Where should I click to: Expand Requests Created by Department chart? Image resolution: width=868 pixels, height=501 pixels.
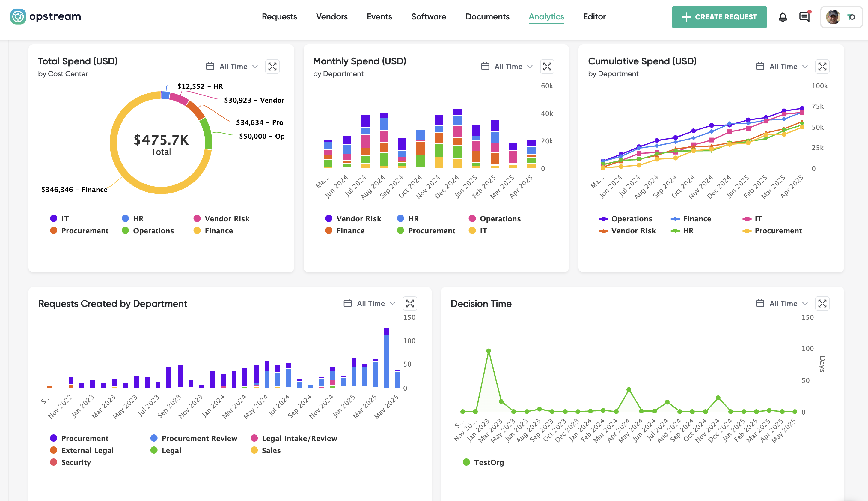coord(409,304)
